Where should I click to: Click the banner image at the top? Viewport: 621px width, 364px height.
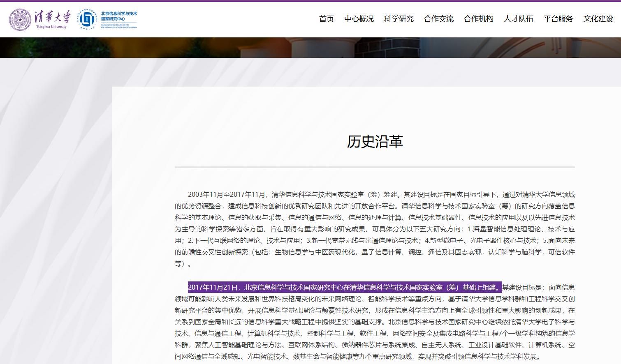(x=310, y=46)
